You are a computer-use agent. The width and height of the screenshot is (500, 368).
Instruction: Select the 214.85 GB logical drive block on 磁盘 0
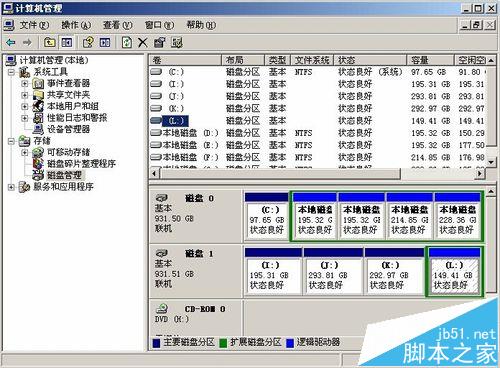click(x=410, y=216)
